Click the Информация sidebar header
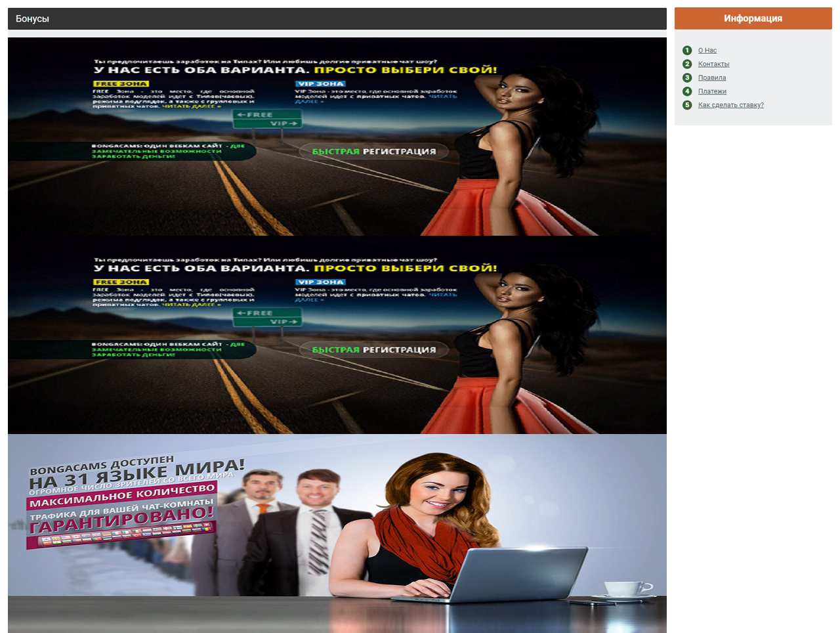This screenshot has width=840, height=633. (x=753, y=18)
